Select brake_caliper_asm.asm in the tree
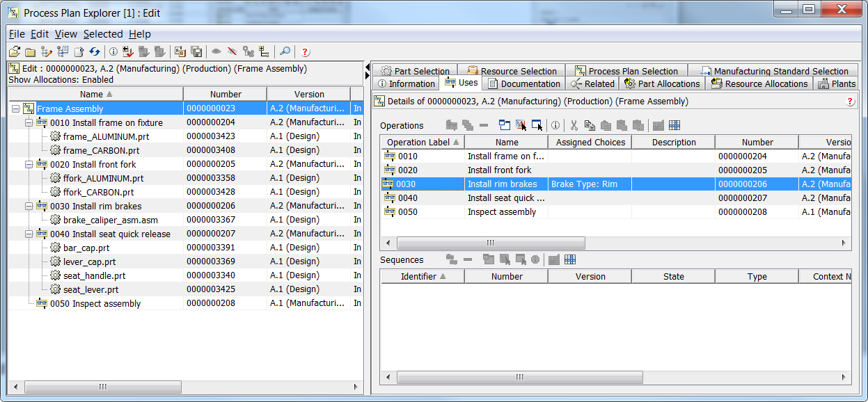 click(110, 220)
